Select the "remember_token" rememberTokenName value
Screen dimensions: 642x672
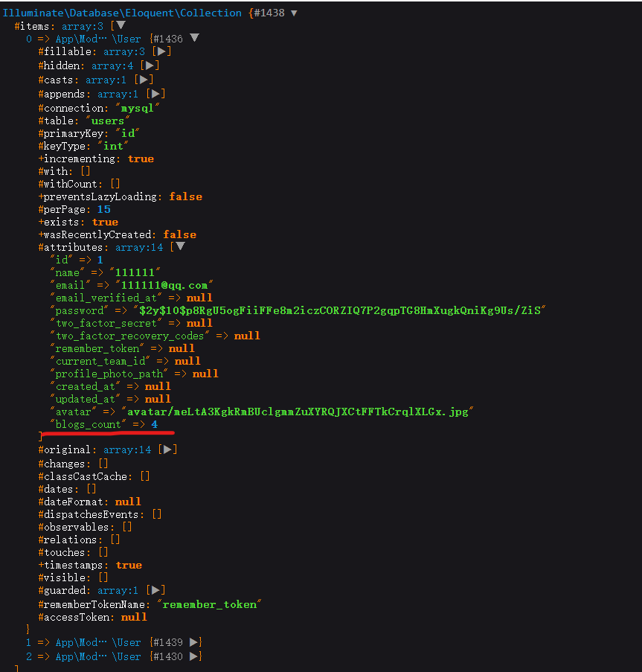[210, 604]
